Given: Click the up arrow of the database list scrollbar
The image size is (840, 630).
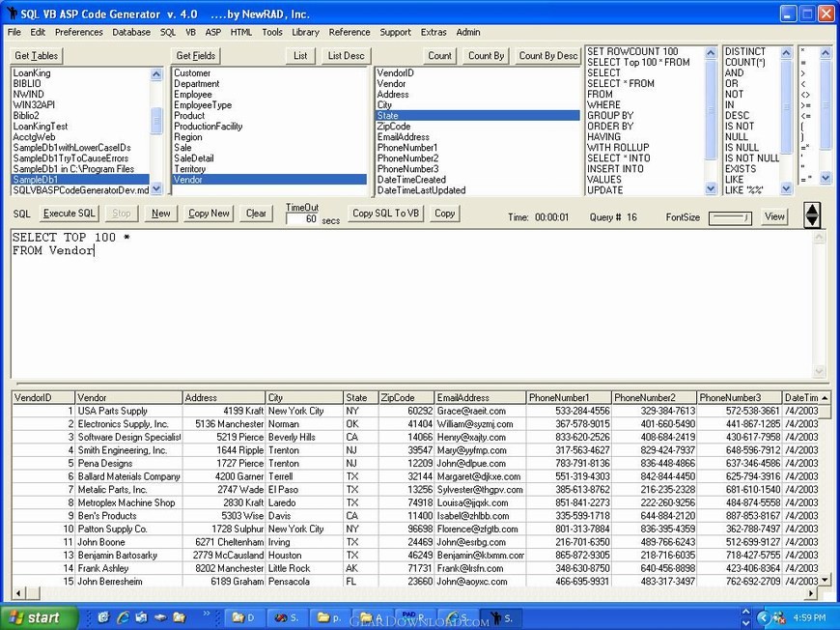Looking at the screenshot, I should (156, 74).
